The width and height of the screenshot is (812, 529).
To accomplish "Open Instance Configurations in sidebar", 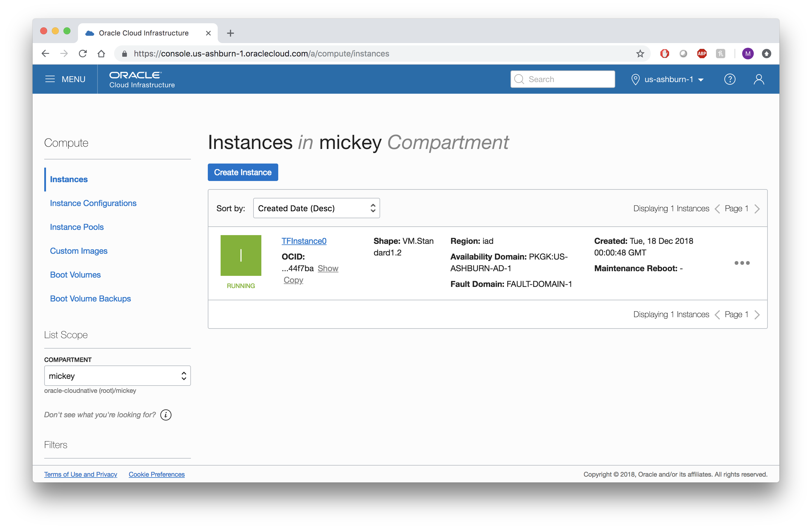I will point(93,203).
